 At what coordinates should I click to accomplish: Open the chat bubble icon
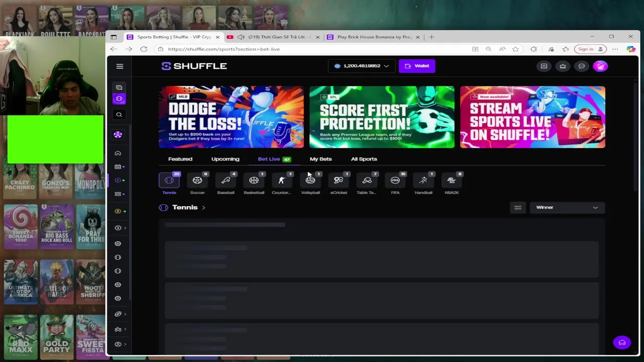(582, 66)
